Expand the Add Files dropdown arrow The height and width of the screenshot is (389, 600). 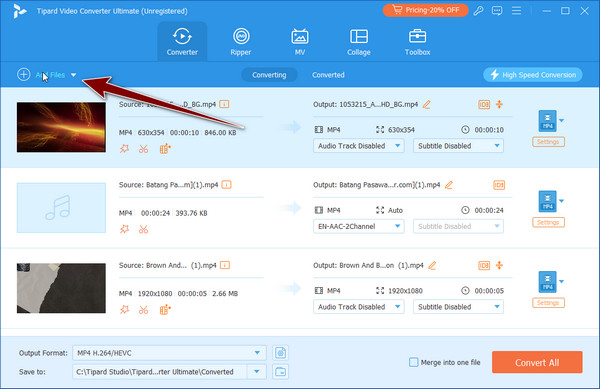pyautogui.click(x=73, y=75)
